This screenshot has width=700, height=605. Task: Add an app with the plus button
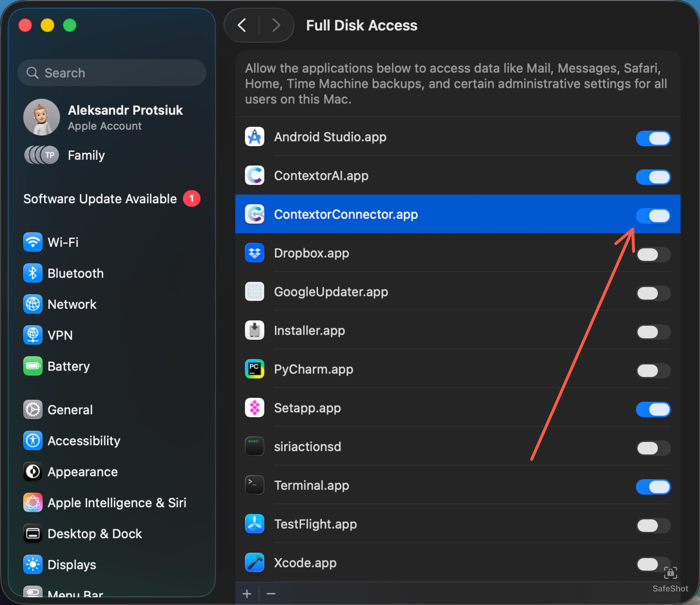click(x=247, y=594)
